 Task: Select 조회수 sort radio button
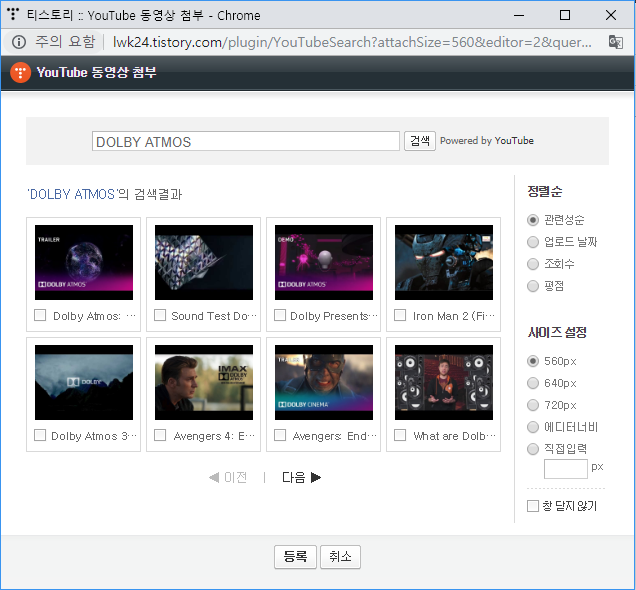pos(533,264)
